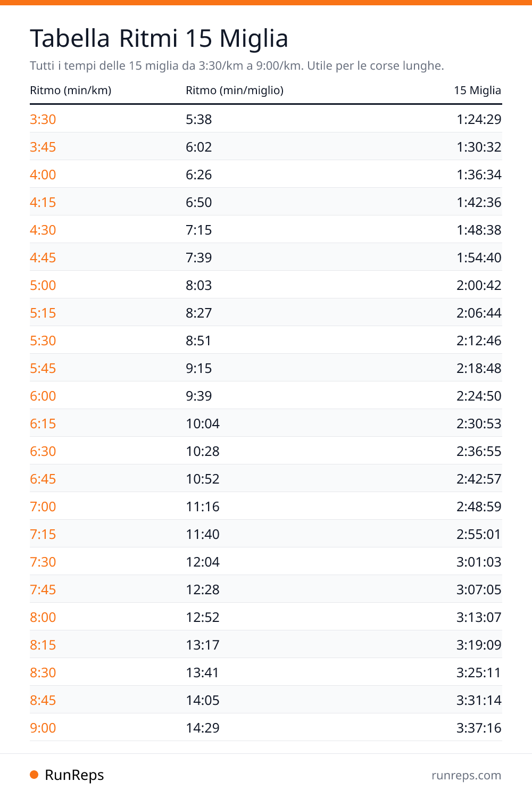The height and width of the screenshot is (798, 532).
Task: Click the orange RunReps logo dot
Action: (34, 775)
